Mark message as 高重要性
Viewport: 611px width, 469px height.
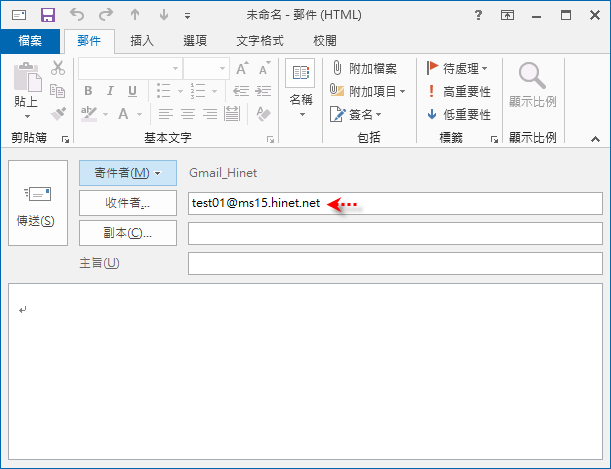[459, 91]
